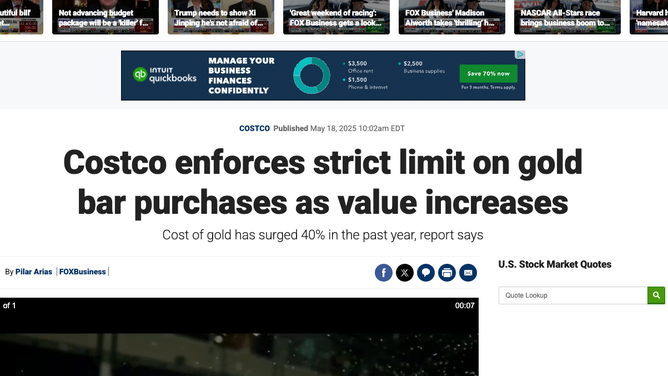Screen dimensions: 668x376
Task: Open NASCAR All-Stars race video thumbnail
Action: (567, 17)
